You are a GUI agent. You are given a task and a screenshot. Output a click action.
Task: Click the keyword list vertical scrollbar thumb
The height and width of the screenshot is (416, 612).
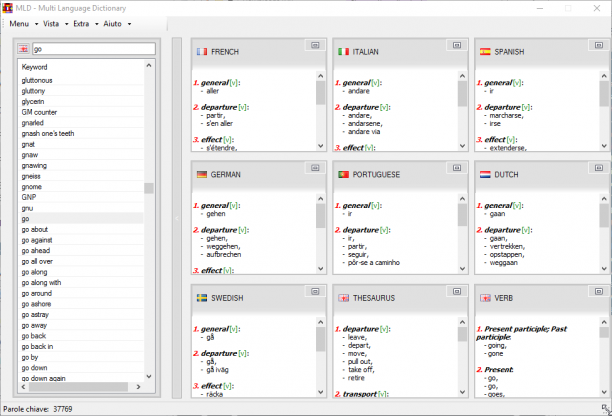(149, 188)
